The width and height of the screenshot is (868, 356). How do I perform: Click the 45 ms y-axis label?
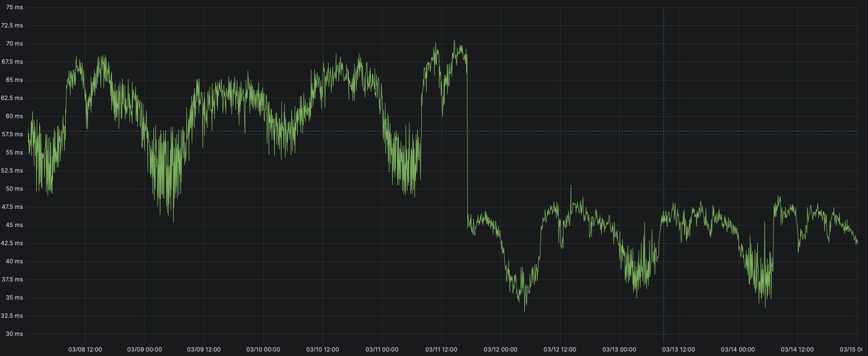coord(15,225)
